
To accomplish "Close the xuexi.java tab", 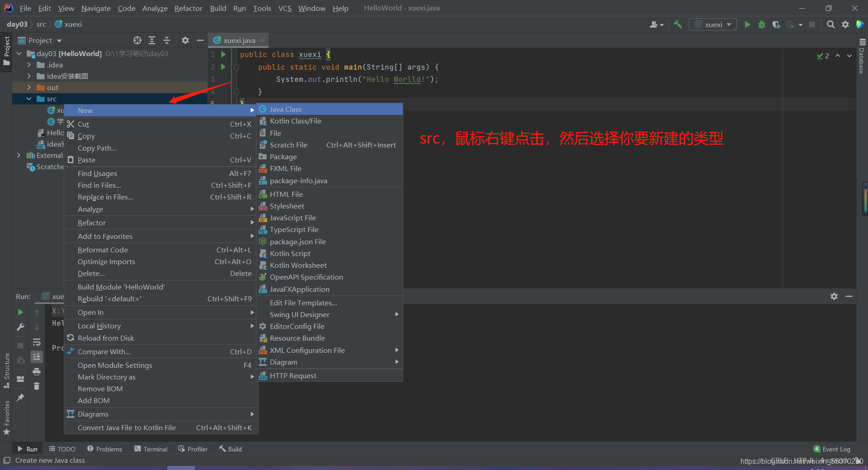I will (x=262, y=40).
